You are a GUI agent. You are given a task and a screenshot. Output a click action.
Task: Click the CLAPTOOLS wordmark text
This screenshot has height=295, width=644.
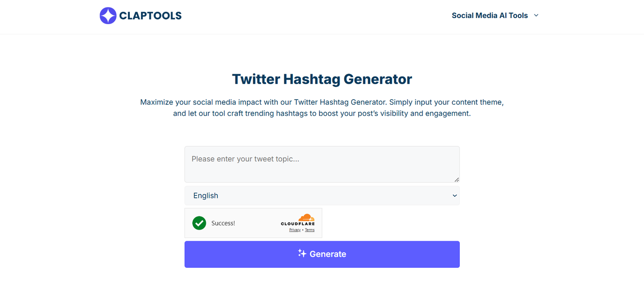click(x=150, y=16)
